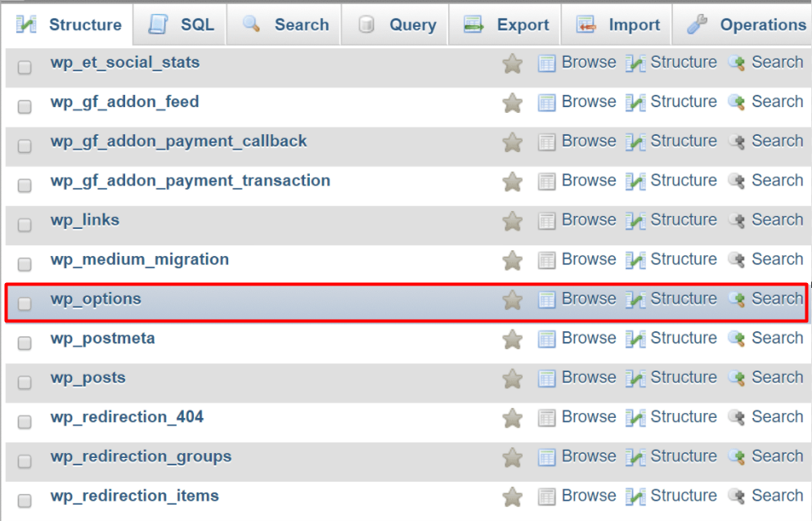Screen dimensions: 812x521
Task: Open wp_gf_addon_feed table name link
Action: 125,102
